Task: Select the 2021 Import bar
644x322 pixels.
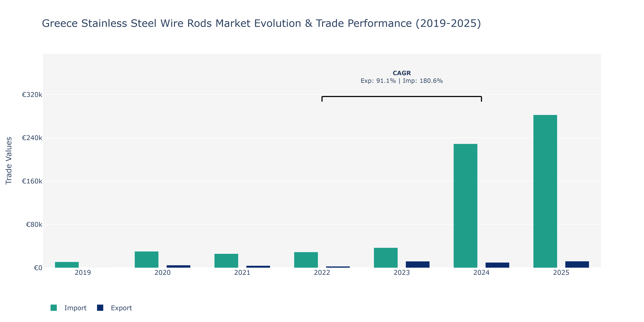Action: coord(226,261)
